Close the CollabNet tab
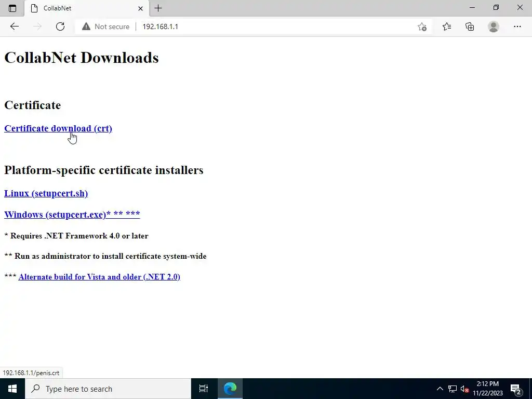The image size is (532, 399). (140, 8)
